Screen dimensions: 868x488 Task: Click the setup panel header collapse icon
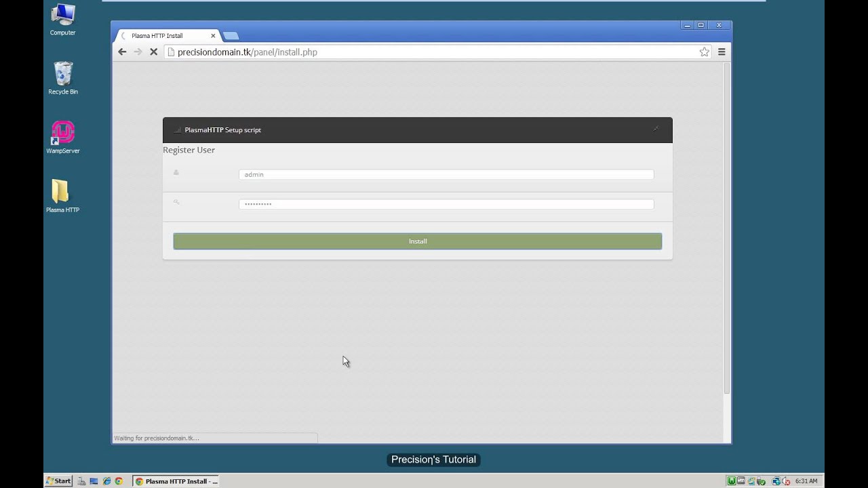(x=656, y=129)
